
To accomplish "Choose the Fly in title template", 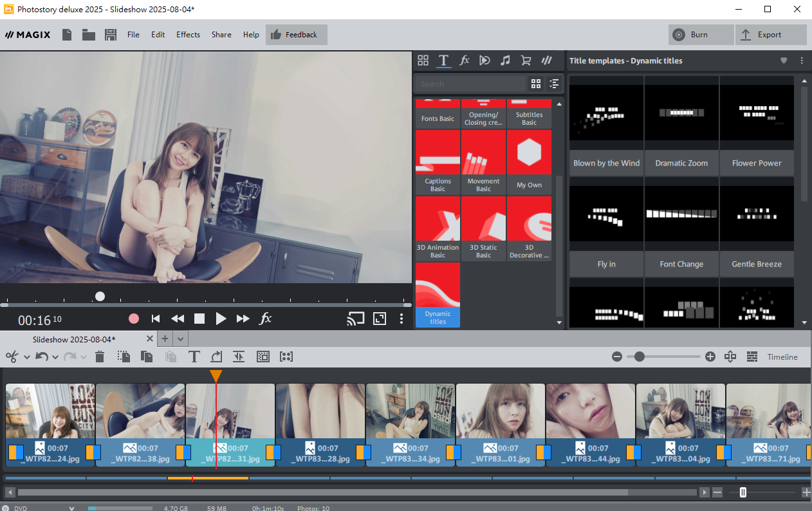I will (x=606, y=227).
